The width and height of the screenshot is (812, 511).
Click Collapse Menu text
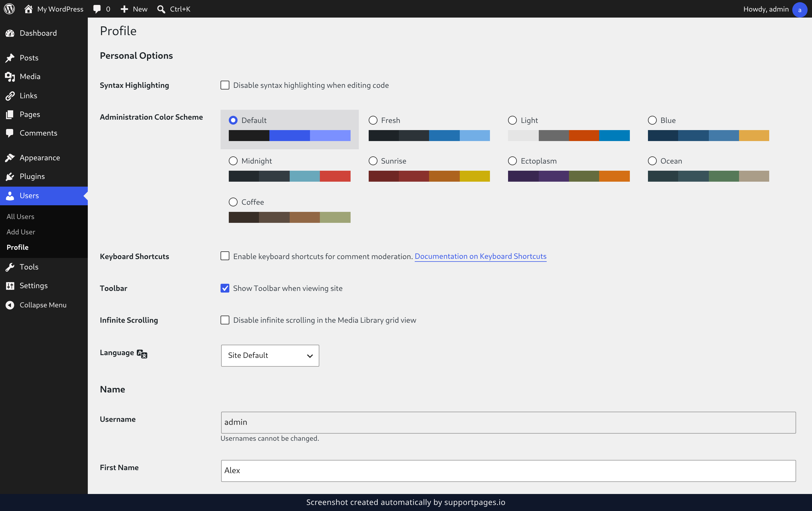pyautogui.click(x=43, y=305)
